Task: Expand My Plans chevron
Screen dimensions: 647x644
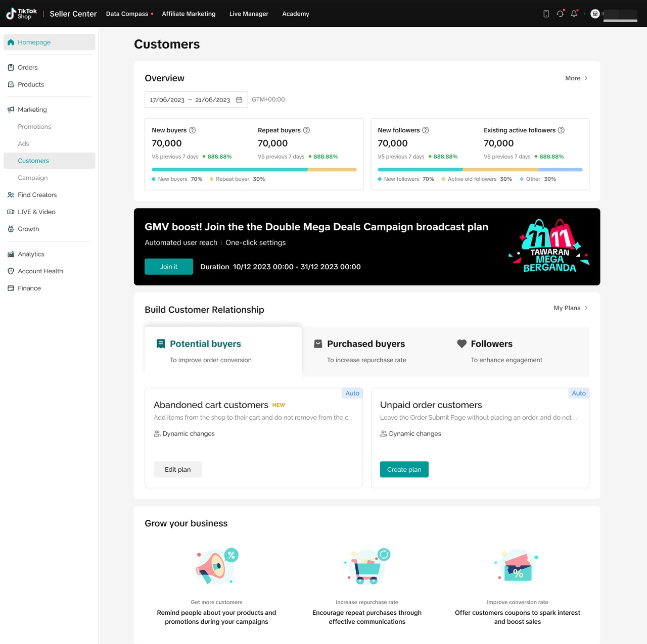Action: (x=586, y=308)
